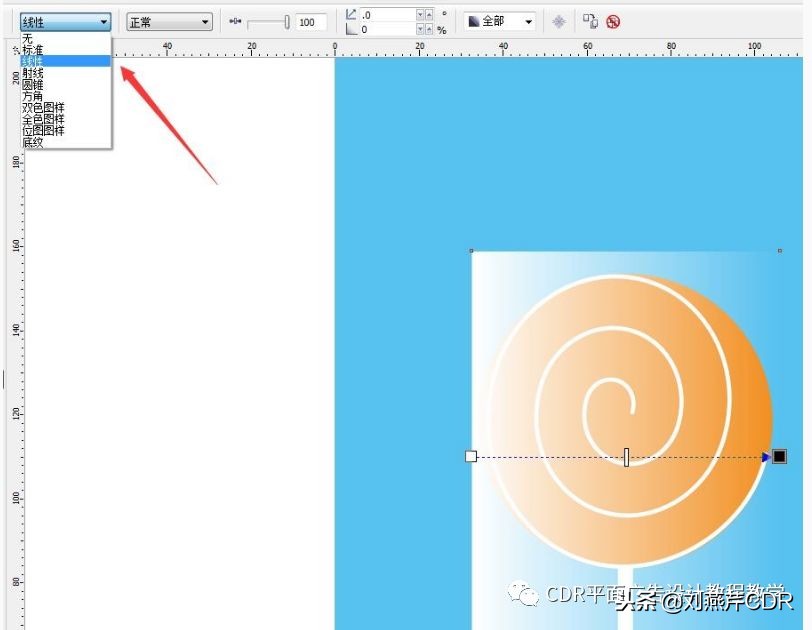812x630 pixels.
Task: Select 位图图样 transparency type
Action: click(x=65, y=130)
